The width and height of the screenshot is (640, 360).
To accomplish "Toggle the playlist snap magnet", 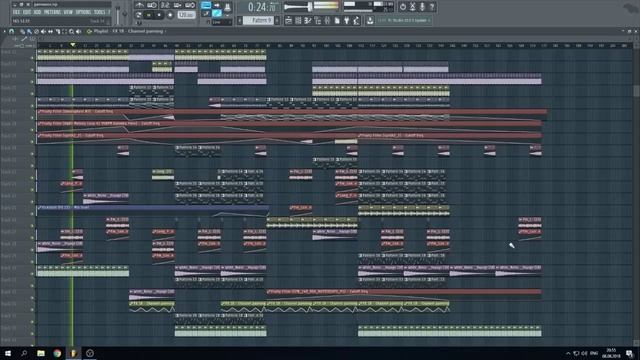I will [x=11, y=31].
